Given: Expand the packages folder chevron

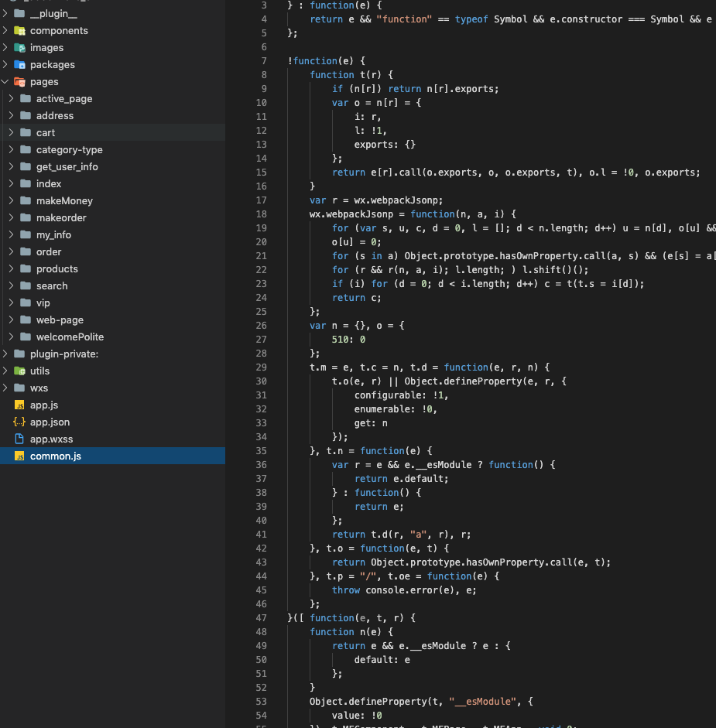Looking at the screenshot, I should [x=5, y=64].
